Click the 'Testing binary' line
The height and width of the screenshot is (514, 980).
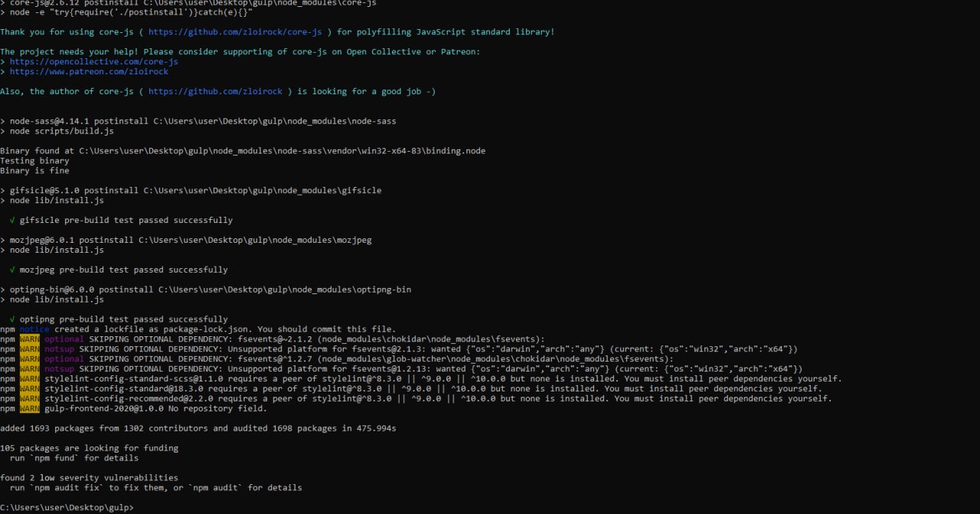point(34,161)
